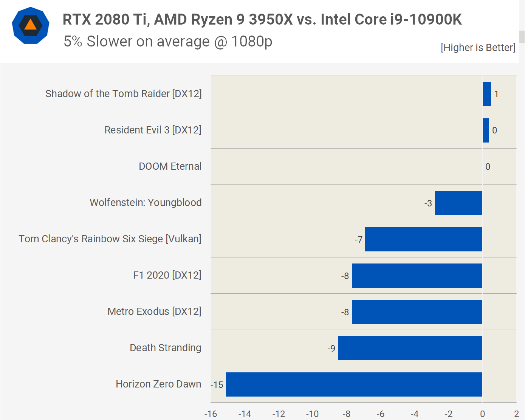Click the blue hexagon logo with orange triangle

pyautogui.click(x=31, y=26)
